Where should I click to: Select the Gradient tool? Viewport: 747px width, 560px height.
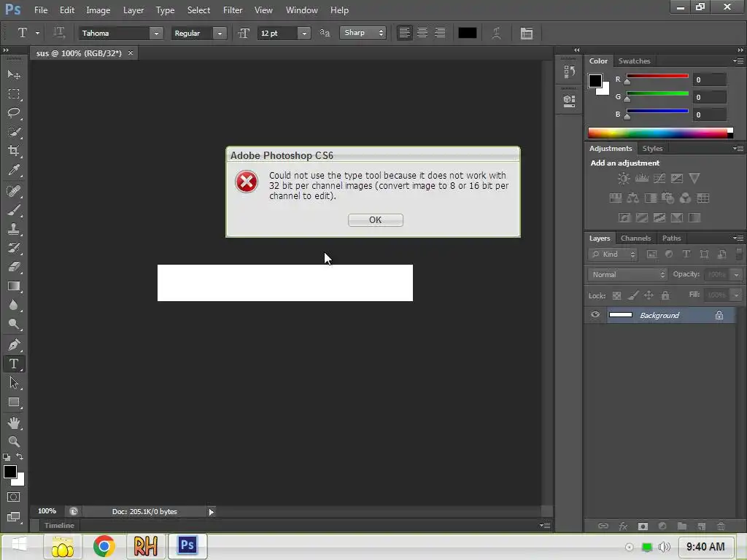point(14,286)
